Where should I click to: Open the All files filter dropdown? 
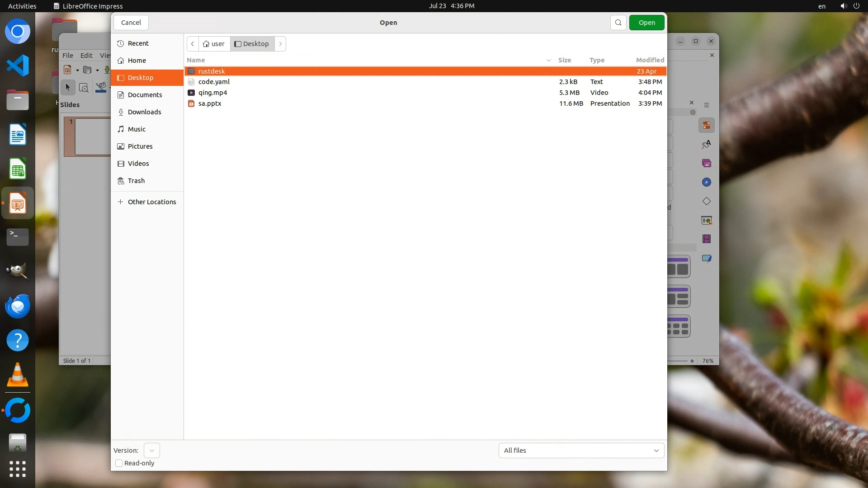tap(581, 450)
